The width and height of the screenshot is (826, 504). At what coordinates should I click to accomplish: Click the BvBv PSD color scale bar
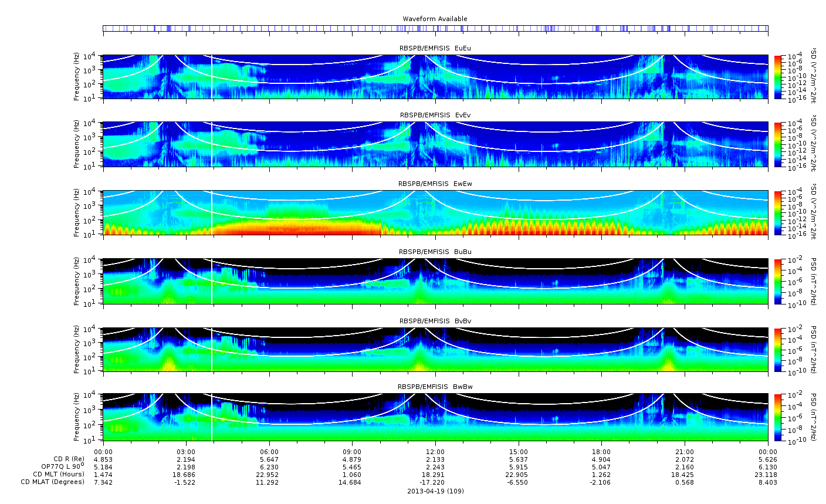777,350
